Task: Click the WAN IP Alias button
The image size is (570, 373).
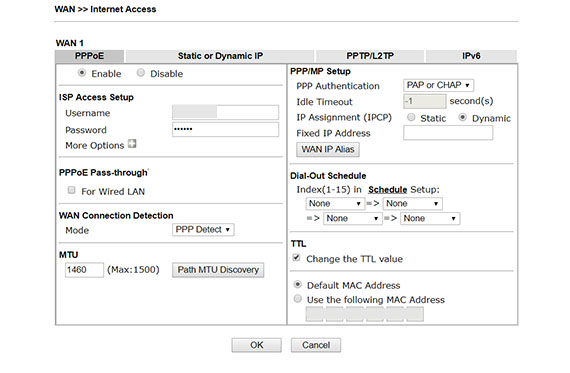Action: (x=328, y=149)
